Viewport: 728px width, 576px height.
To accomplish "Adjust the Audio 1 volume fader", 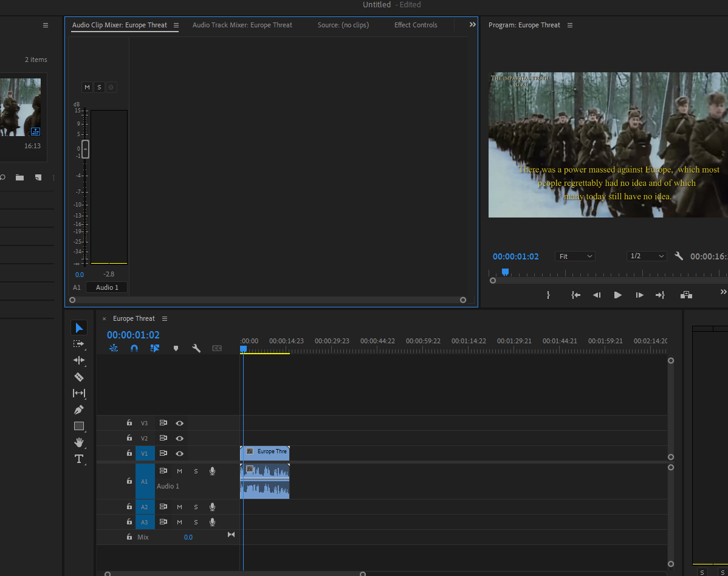I will tap(85, 149).
